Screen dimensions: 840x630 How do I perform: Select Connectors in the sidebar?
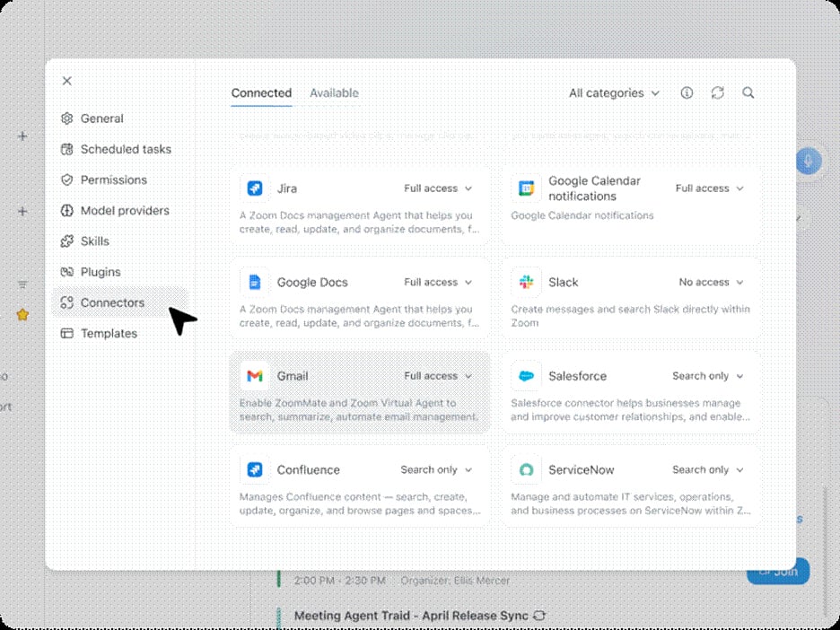point(119,302)
